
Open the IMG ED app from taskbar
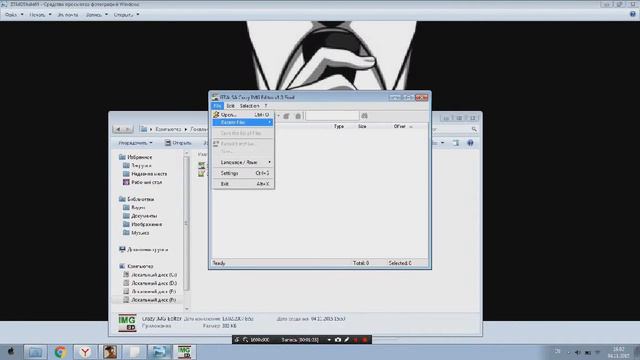pyautogui.click(x=184, y=352)
